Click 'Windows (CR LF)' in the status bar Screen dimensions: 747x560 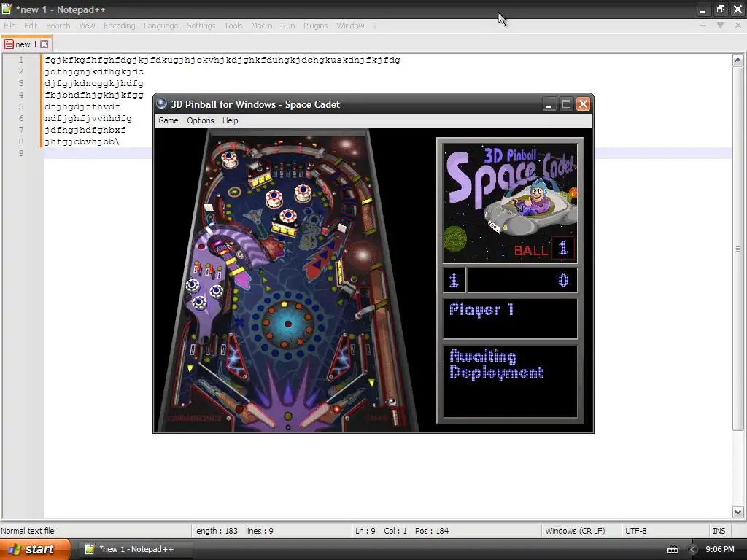575,531
